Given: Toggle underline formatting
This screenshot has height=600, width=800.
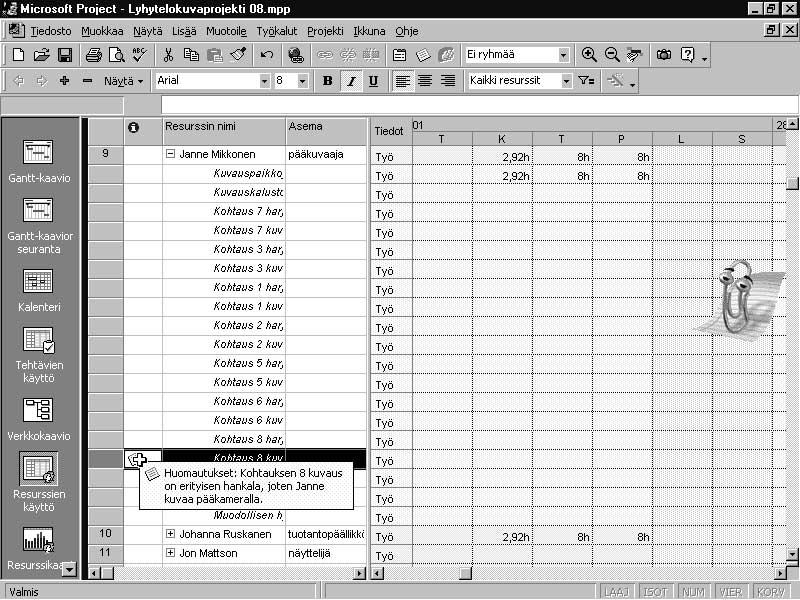Looking at the screenshot, I should point(373,81).
